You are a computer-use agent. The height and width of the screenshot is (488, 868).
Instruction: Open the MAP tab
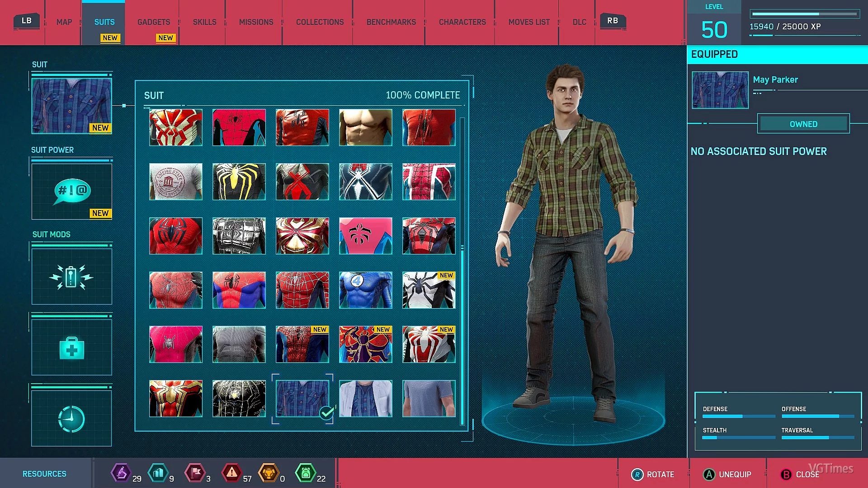coord(64,22)
